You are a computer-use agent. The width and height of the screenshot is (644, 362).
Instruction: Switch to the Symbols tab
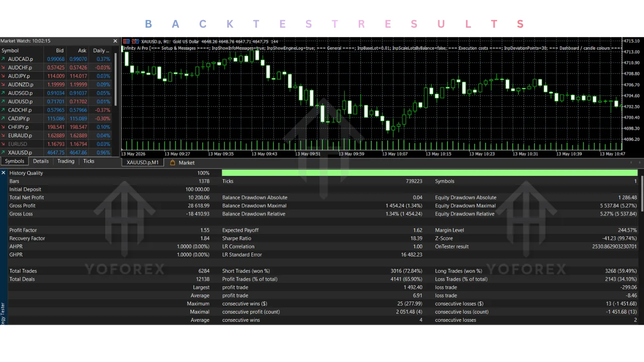[15, 161]
